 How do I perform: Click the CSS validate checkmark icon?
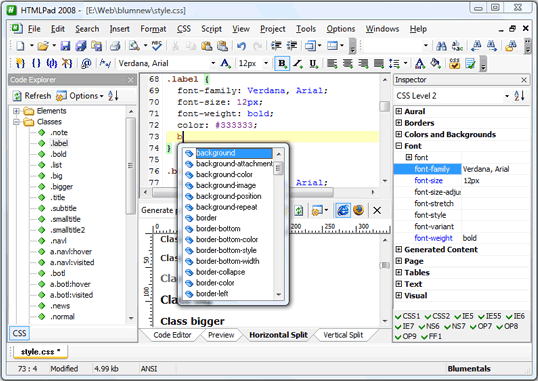454,64
